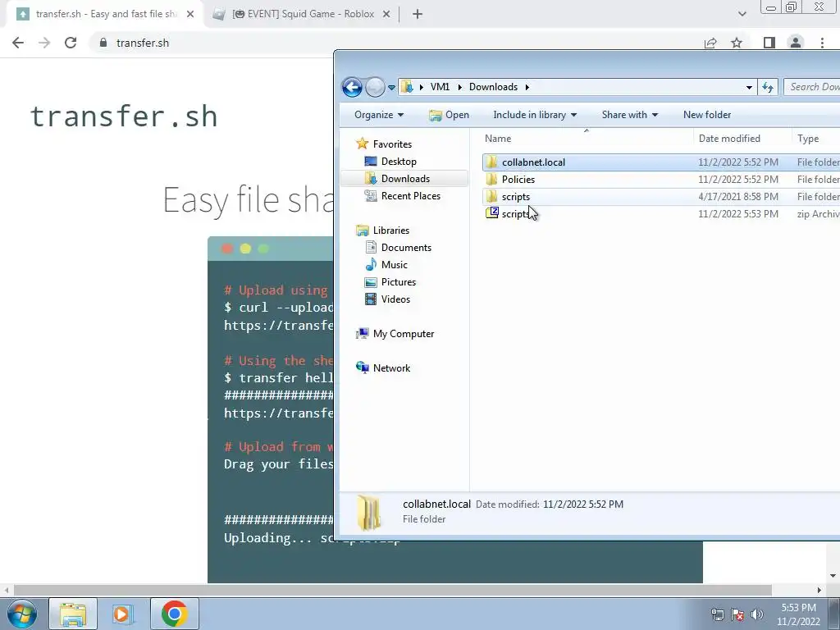This screenshot has width=840, height=630.
Task: Open the Organize menu
Action: [379, 115]
